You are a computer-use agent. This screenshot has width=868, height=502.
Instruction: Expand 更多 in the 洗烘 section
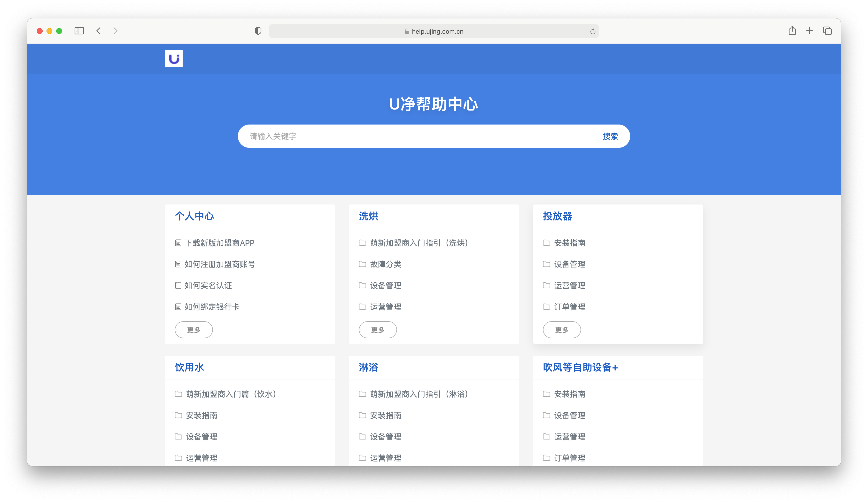(378, 329)
